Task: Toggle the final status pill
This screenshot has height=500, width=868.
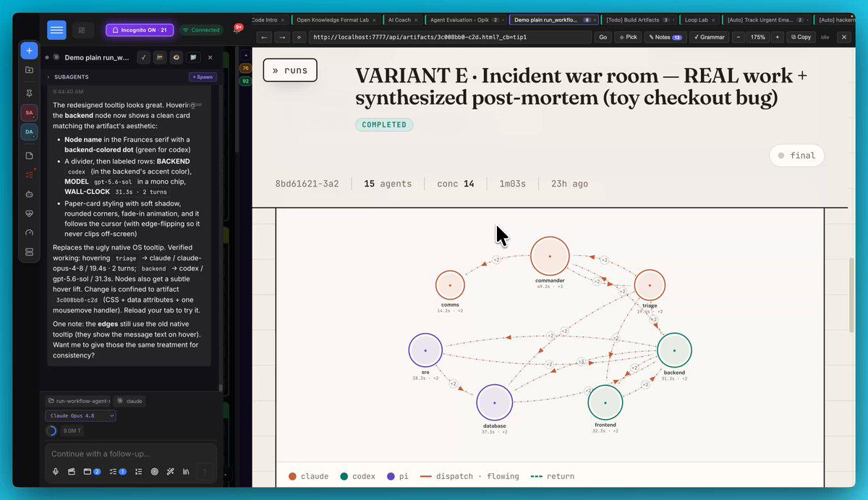Action: (x=796, y=156)
